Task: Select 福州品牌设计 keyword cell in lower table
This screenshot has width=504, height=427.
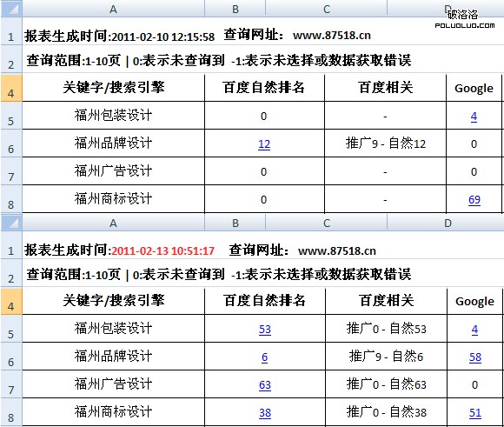Action: point(114,357)
